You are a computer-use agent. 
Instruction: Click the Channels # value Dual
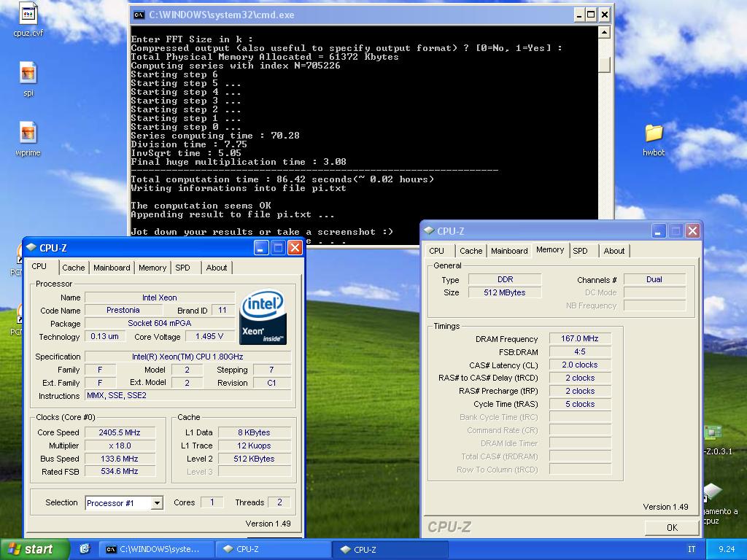pos(654,279)
